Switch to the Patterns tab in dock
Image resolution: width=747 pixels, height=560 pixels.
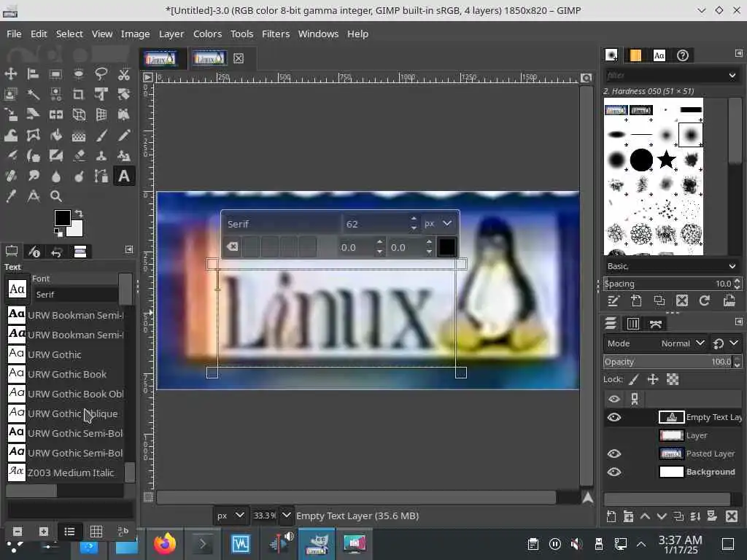[x=635, y=55]
